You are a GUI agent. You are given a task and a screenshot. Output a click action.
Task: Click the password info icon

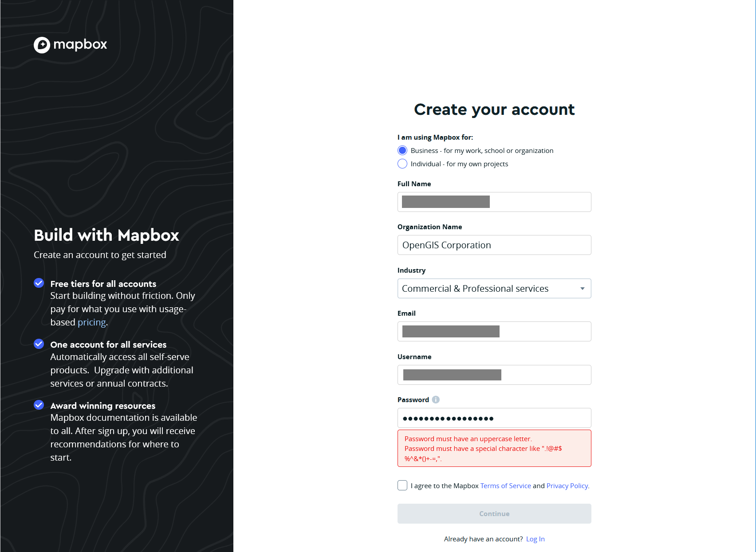coord(436,399)
